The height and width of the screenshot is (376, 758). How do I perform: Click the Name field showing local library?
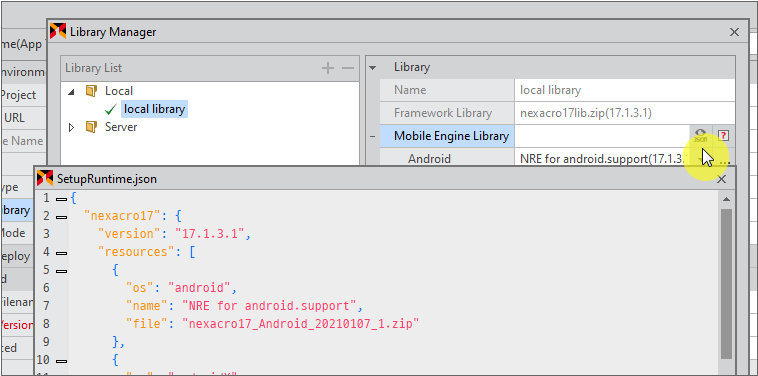[x=625, y=90]
